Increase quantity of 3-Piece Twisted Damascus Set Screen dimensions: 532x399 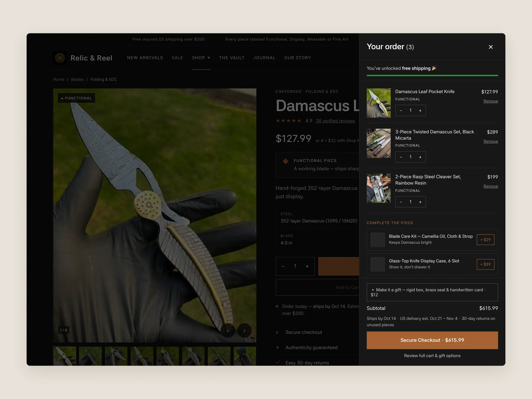pyautogui.click(x=420, y=157)
